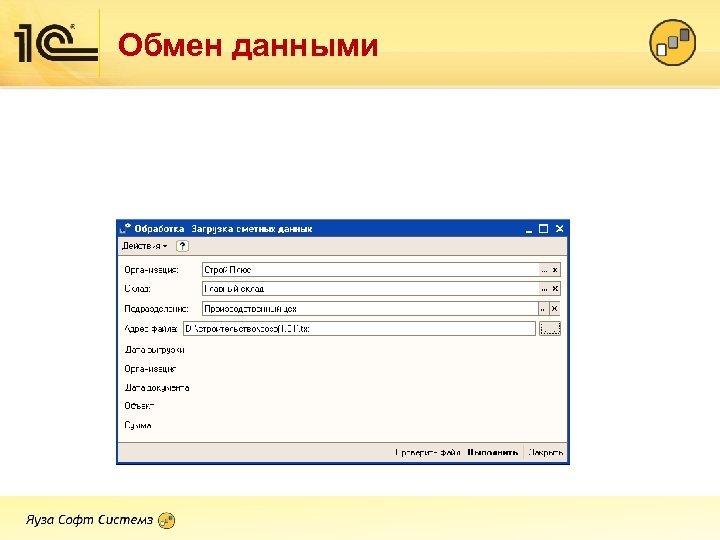This screenshot has height=540, width=720.
Task: Click the 'Яуза Софт Системз' footer text
Action: (x=89, y=520)
